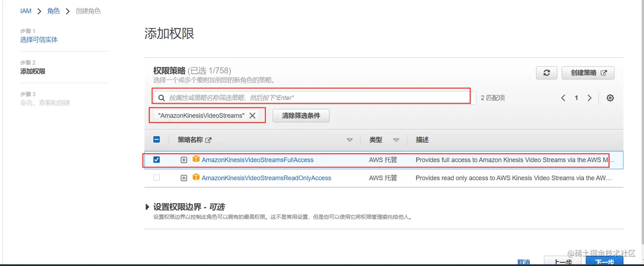Click description 'Provides full access to Amazon Kinesis'
Screen dimensions: 644x266
(515, 160)
